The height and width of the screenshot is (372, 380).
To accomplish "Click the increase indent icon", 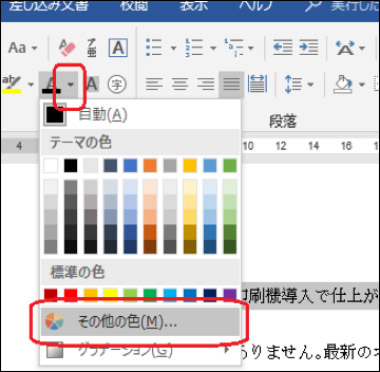I will [308, 47].
